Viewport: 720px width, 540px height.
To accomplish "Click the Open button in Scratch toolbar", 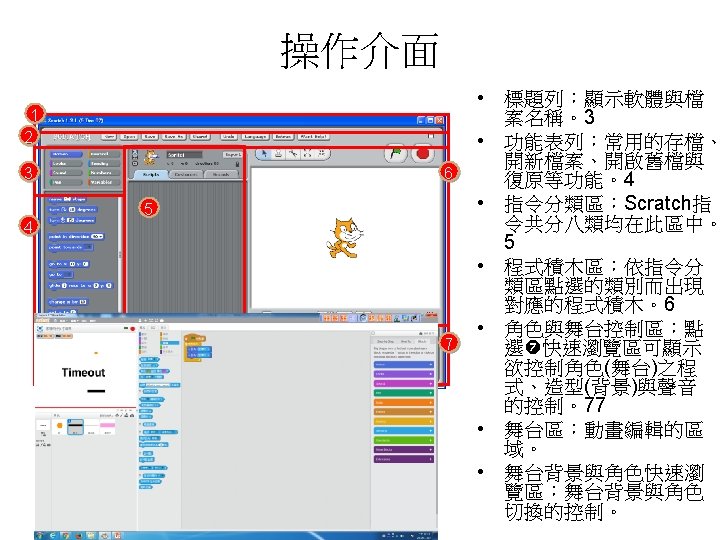I will click(x=129, y=137).
